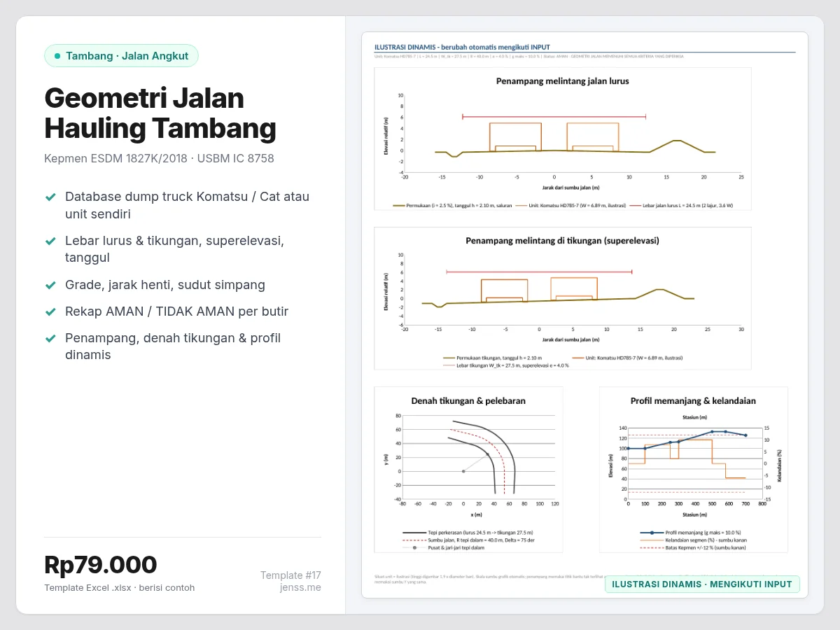
Task: Open the Penampang melintang di tikungan chart
Action: tap(563, 298)
